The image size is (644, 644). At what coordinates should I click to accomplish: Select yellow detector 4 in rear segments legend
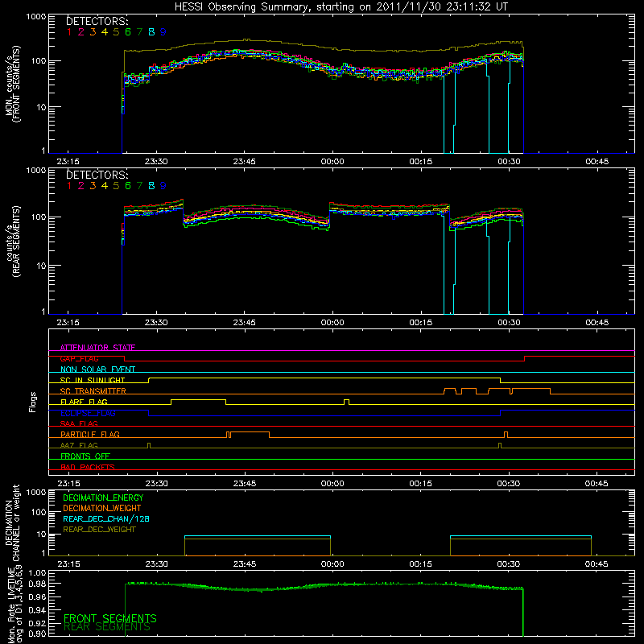pyautogui.click(x=105, y=186)
